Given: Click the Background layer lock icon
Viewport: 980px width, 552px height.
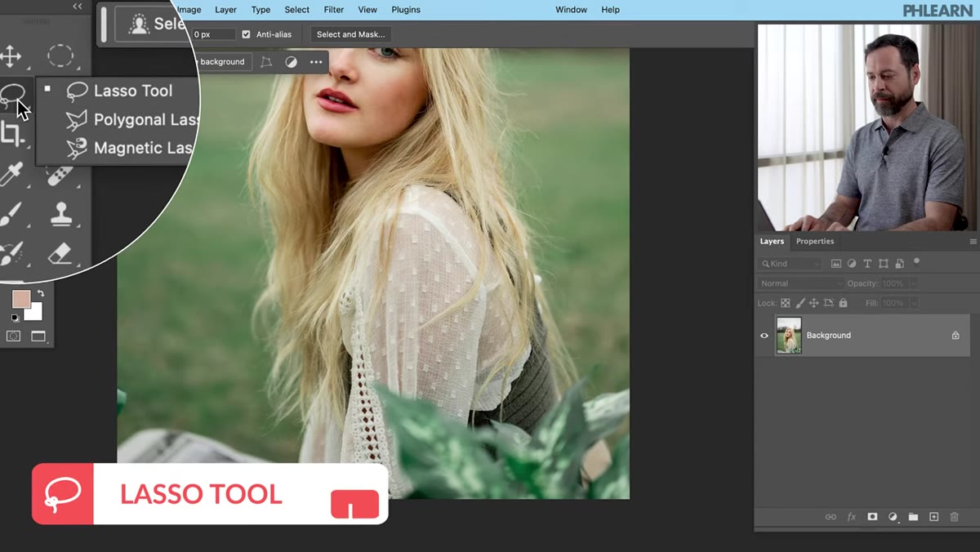Looking at the screenshot, I should (955, 336).
